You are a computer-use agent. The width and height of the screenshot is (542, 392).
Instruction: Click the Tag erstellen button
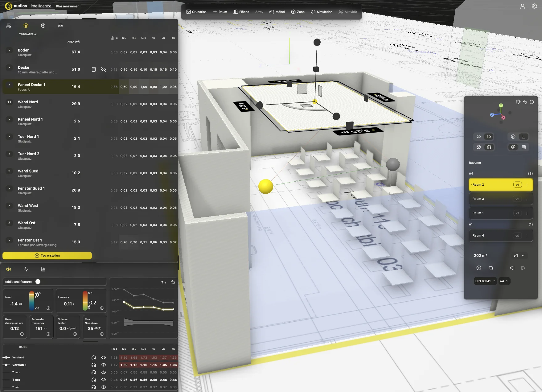click(47, 256)
